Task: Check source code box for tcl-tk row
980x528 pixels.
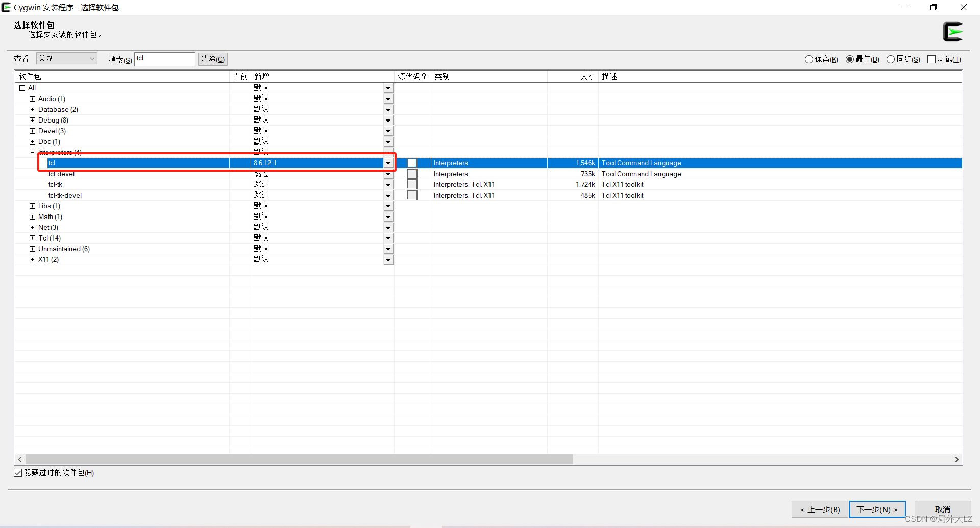Action: tap(412, 185)
